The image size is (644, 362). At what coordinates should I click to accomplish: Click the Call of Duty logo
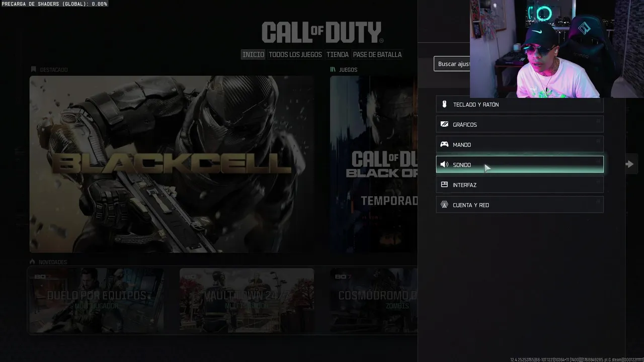coord(322,32)
